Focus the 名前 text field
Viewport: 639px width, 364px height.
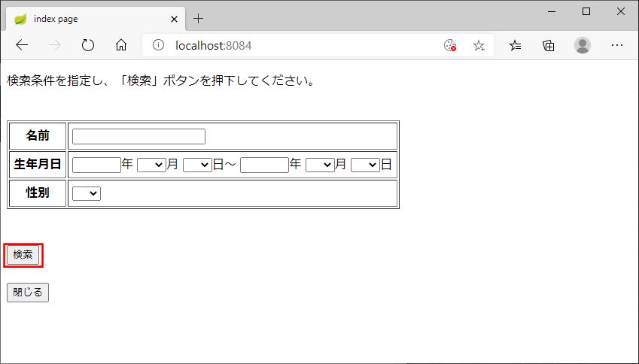pyautogui.click(x=138, y=136)
